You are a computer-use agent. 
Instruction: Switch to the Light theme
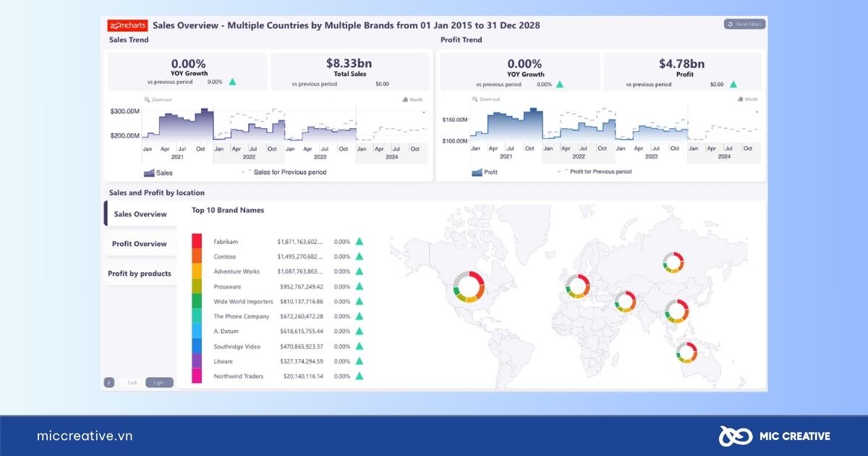pos(159,382)
